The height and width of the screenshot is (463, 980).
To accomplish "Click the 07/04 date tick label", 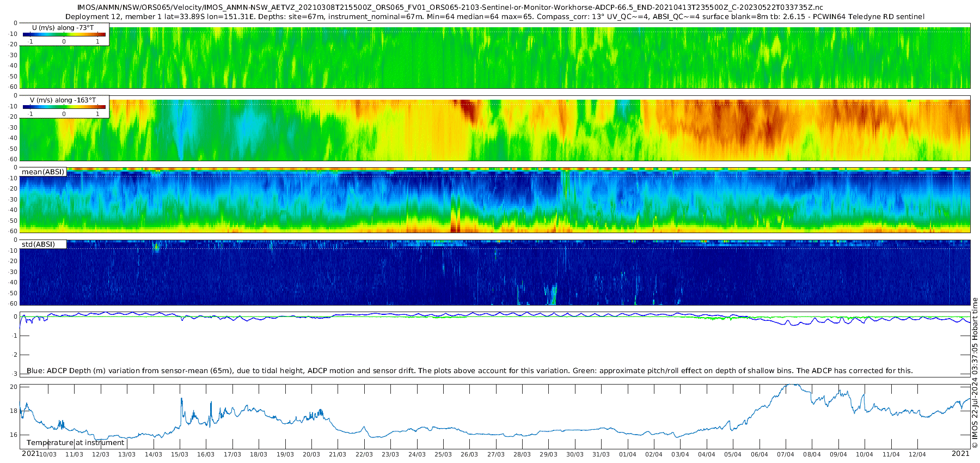I will pyautogui.click(x=786, y=454).
